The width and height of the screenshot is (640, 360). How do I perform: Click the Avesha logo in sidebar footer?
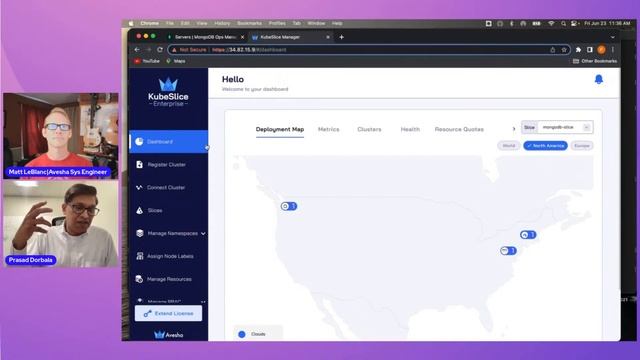169,335
